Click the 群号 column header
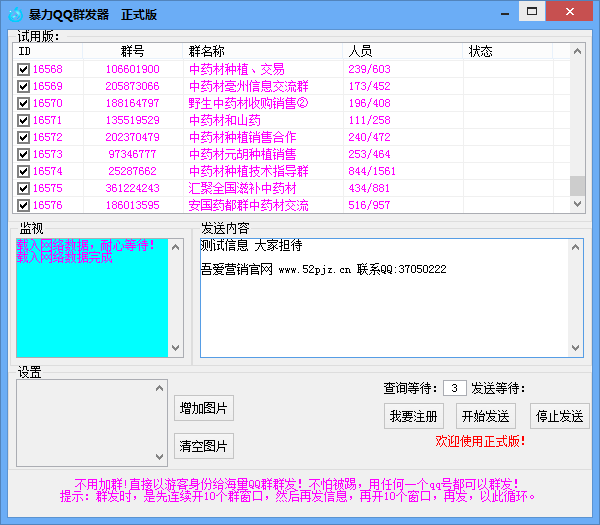 coord(132,51)
